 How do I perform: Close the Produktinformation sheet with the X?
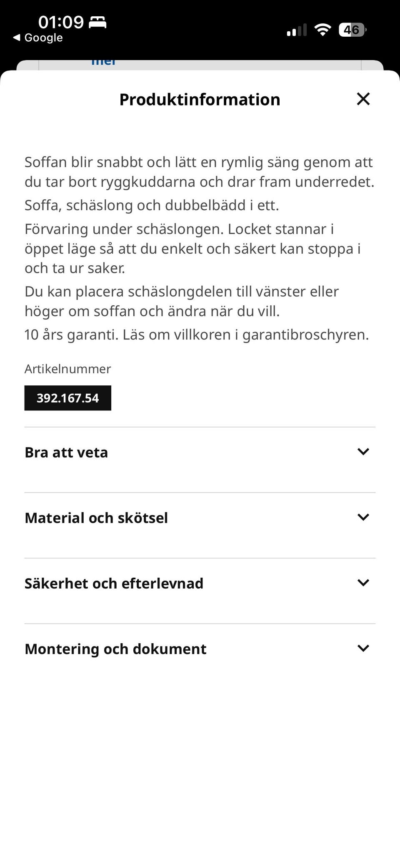pyautogui.click(x=363, y=99)
